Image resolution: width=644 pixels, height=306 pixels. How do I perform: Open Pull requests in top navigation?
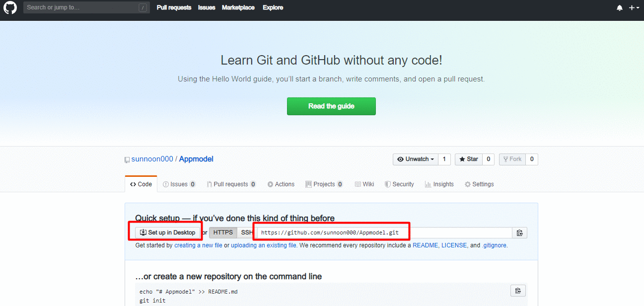(174, 7)
